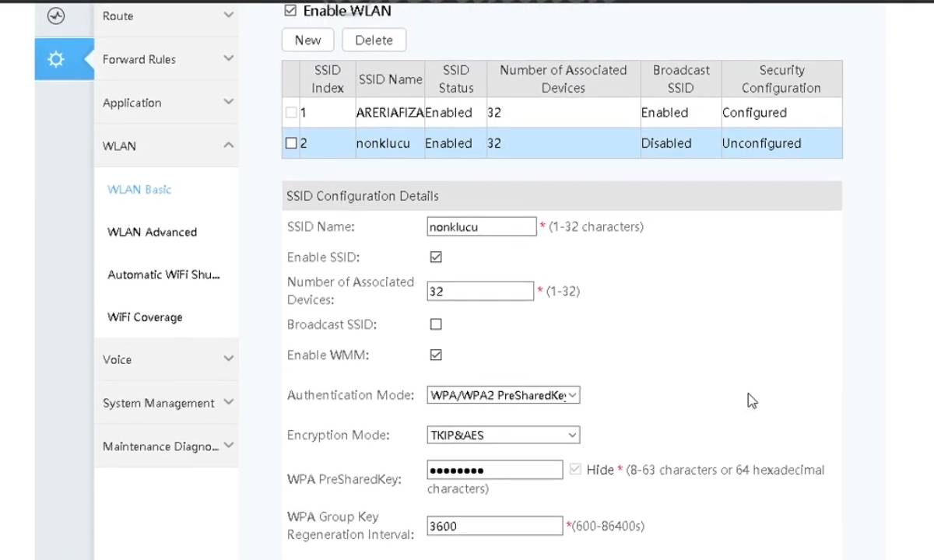Expand the Voice chevron
Image resolution: width=934 pixels, height=560 pixels.
[x=228, y=359]
